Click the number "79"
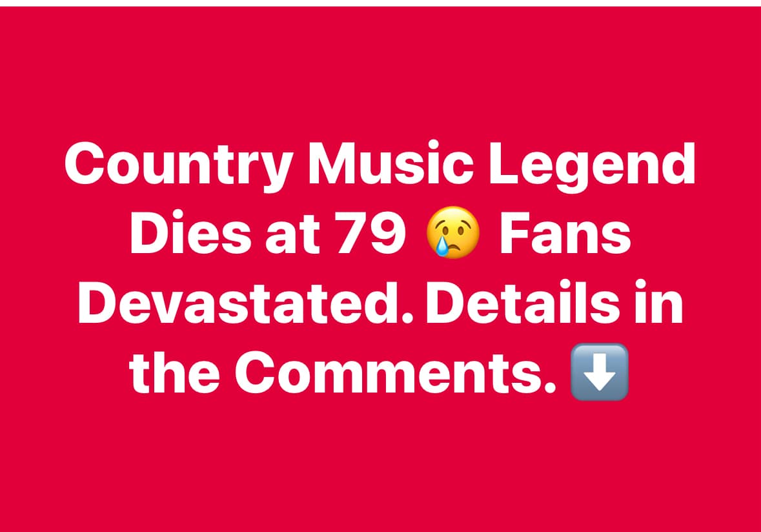This screenshot has width=761, height=532. (x=371, y=234)
